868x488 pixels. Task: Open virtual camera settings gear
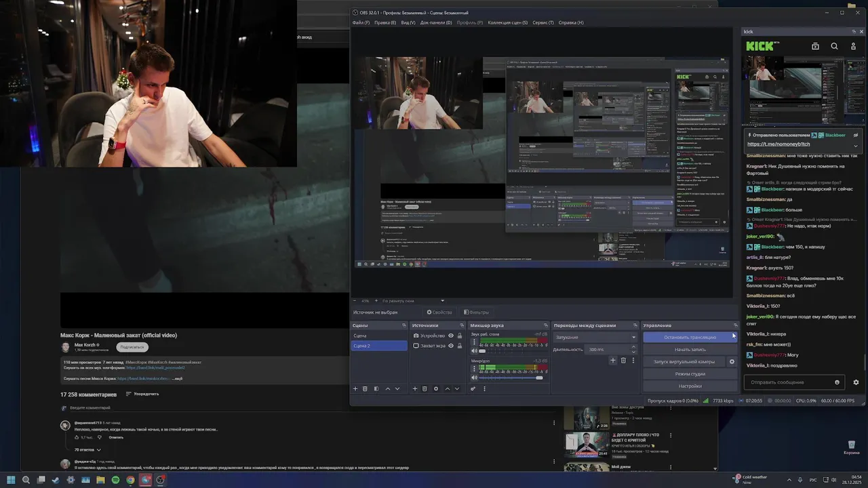click(x=732, y=362)
